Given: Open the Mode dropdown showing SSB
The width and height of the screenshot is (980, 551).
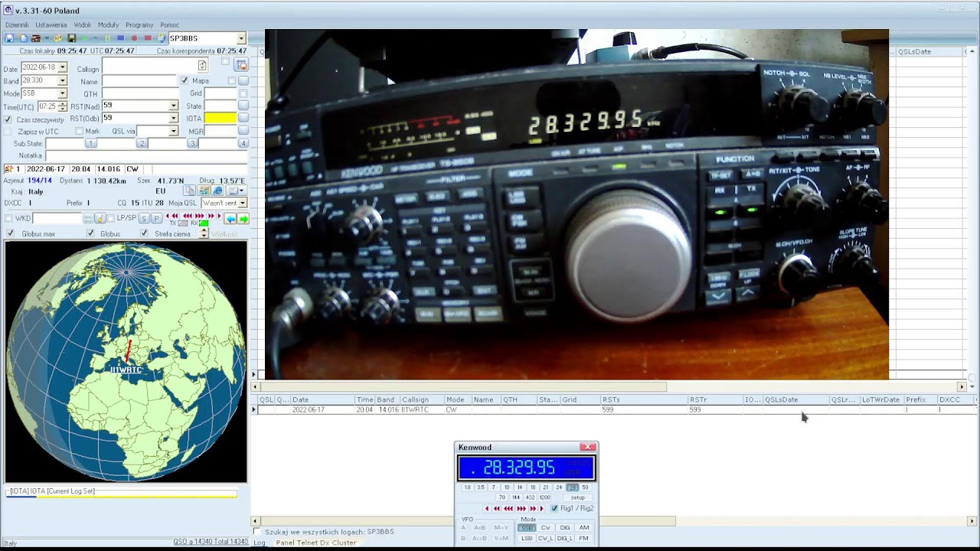Looking at the screenshot, I should (x=62, y=93).
